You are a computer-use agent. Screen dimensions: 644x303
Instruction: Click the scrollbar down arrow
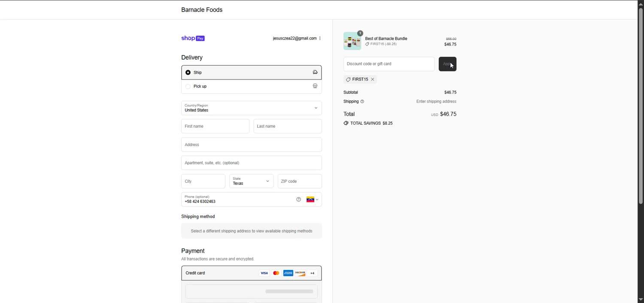[x=641, y=300]
